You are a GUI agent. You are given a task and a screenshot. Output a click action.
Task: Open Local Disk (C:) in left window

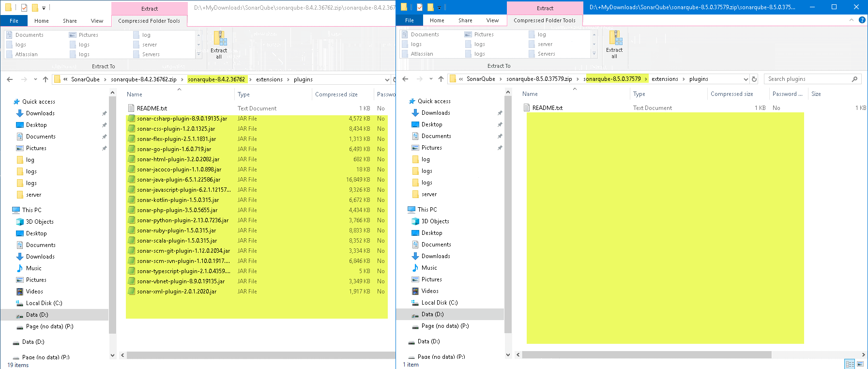(x=44, y=303)
